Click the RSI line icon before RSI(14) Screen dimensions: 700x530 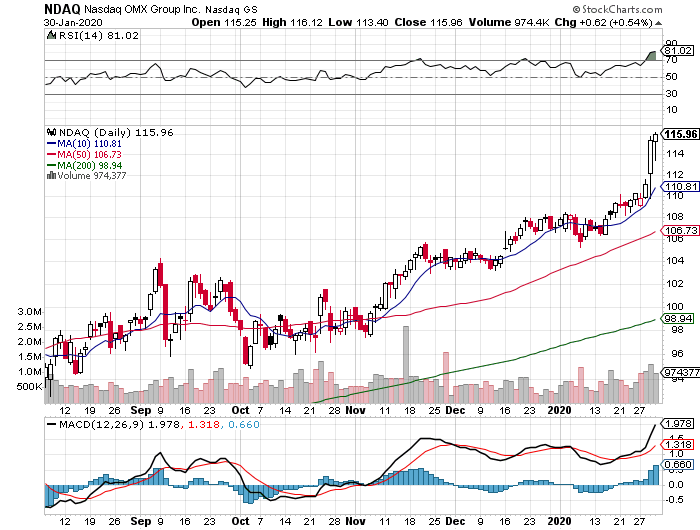point(51,35)
